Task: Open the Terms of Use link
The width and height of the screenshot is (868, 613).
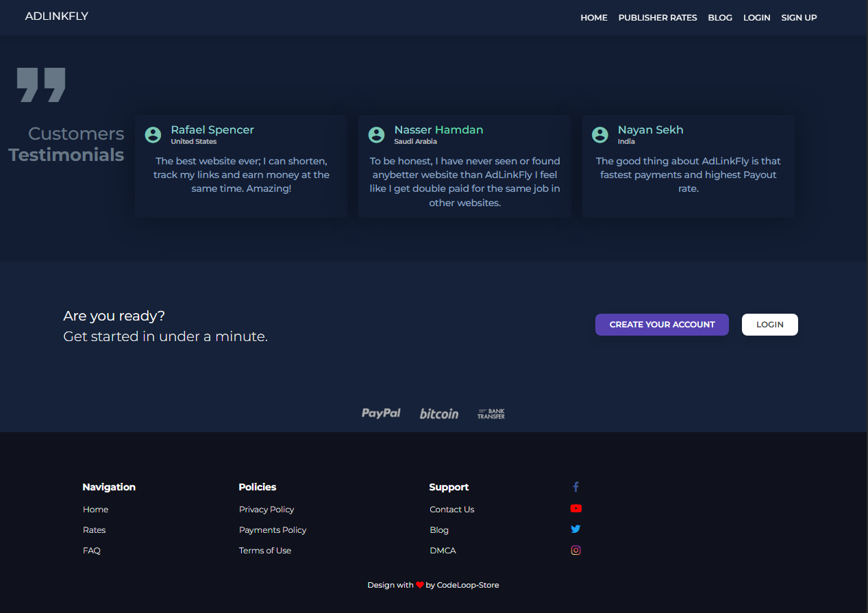Action: coord(265,551)
